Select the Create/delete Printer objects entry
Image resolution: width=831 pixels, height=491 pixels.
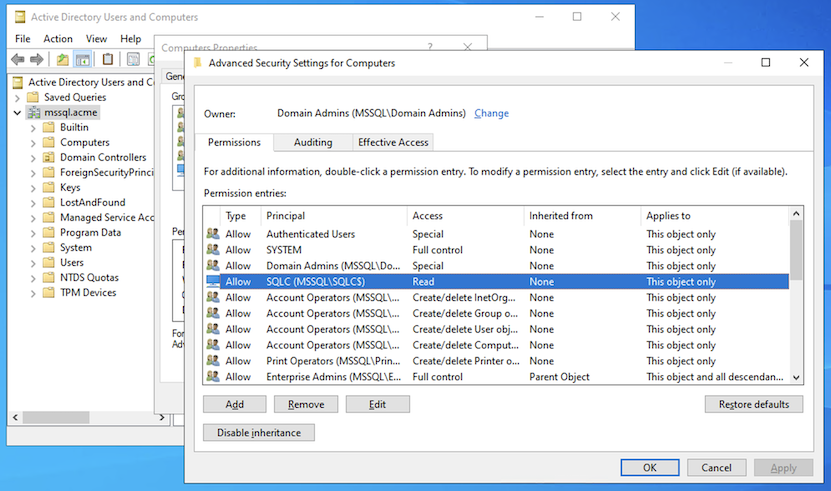[x=497, y=361]
